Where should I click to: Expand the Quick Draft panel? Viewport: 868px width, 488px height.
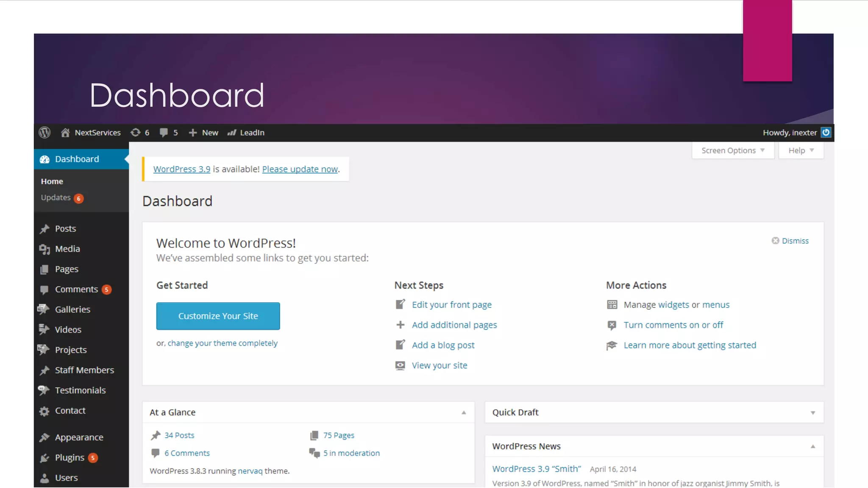(x=812, y=413)
